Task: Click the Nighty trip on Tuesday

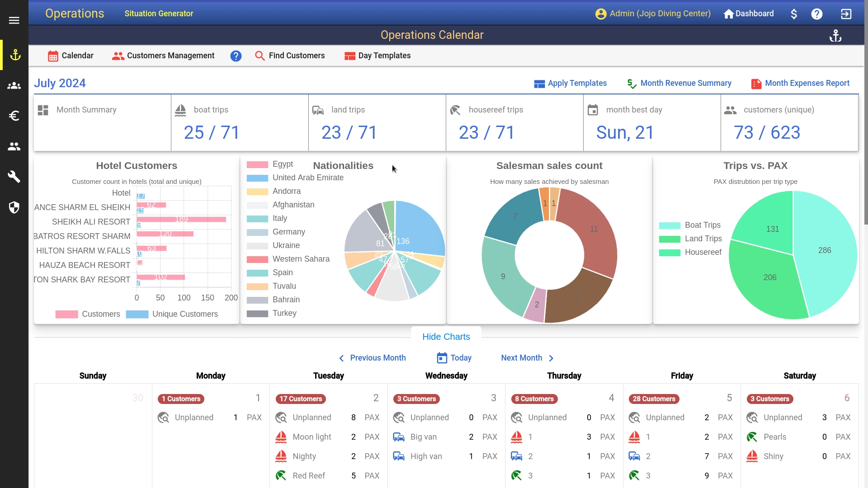Action: tap(328, 457)
